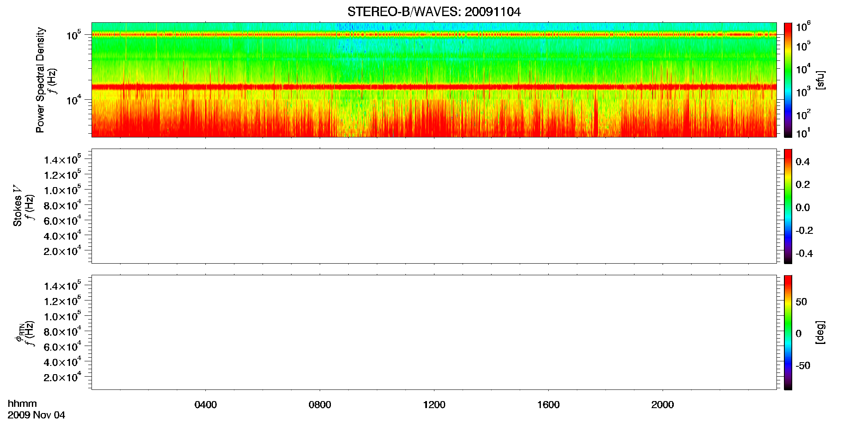Viewport: 868px width, 447px height.
Task: Select the power spectral density colorbar
Action: click(788, 80)
